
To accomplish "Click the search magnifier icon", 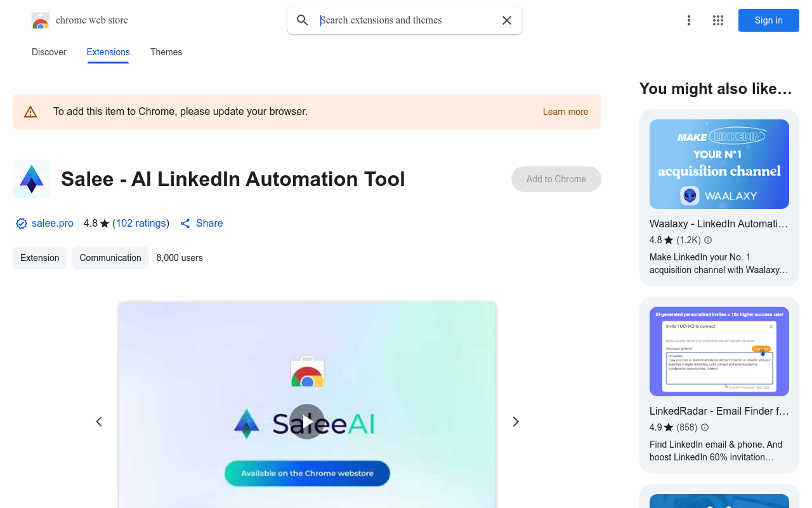I will pos(303,20).
